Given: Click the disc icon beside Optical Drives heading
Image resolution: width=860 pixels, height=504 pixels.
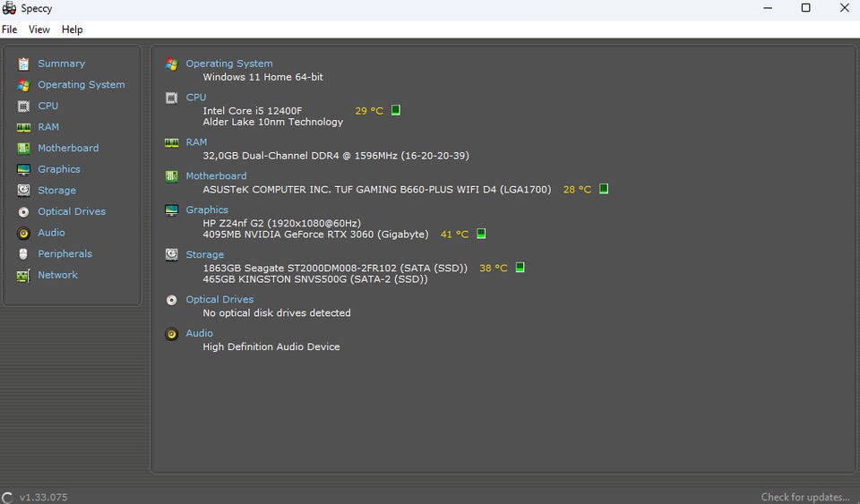Looking at the screenshot, I should (172, 300).
